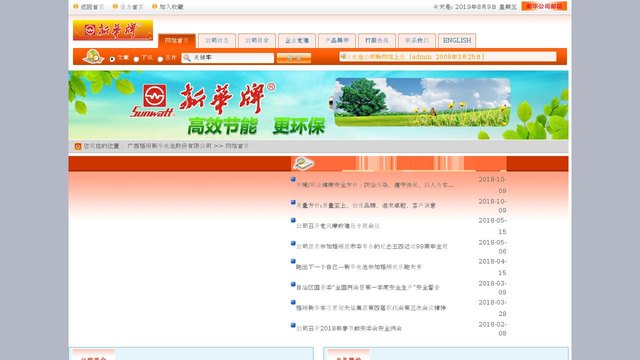Click the 高效节能 更环保 banner slogan
This screenshot has width=640, height=360.
click(256, 126)
